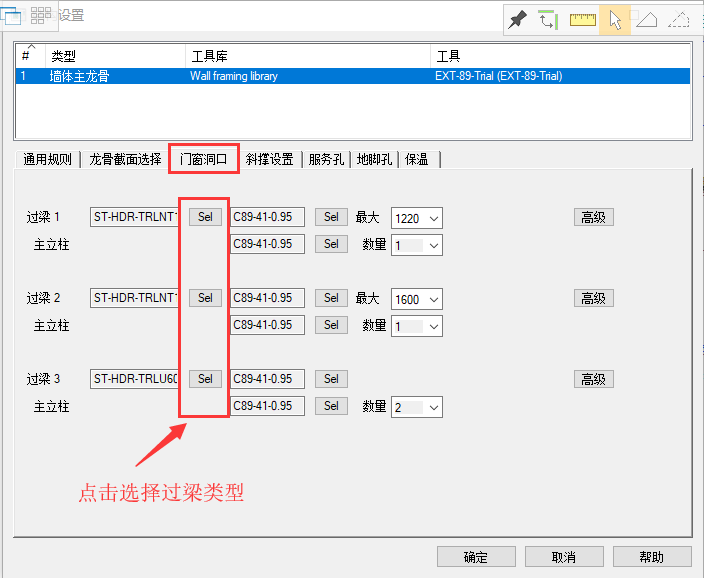Image resolution: width=704 pixels, height=578 pixels.
Task: Click Sel next to 过梁 3 header type field
Action: pyautogui.click(x=205, y=379)
